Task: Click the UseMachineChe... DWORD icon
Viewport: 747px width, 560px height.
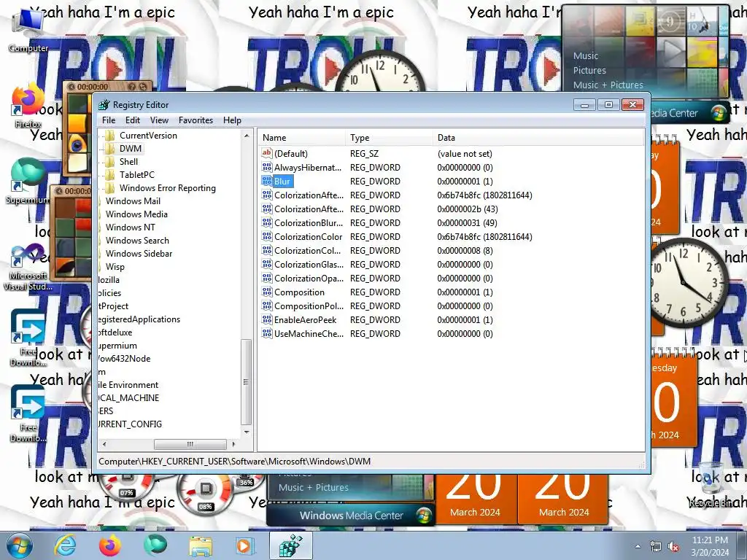Action: click(x=267, y=333)
